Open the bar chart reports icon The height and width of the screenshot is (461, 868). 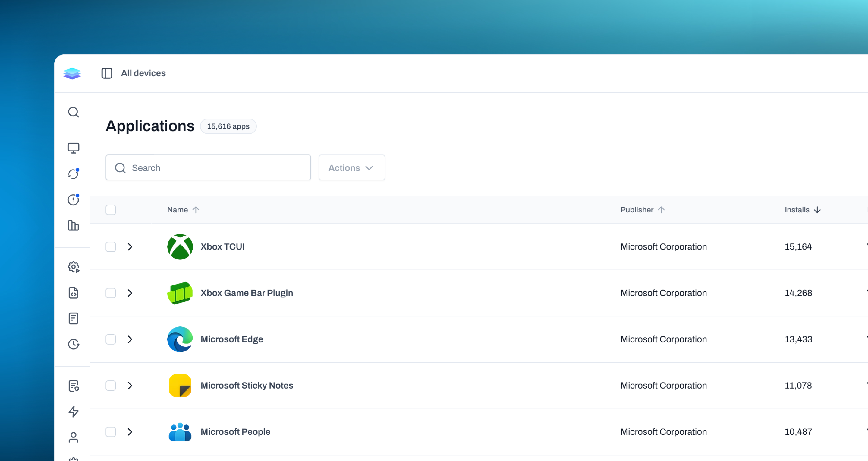74,225
